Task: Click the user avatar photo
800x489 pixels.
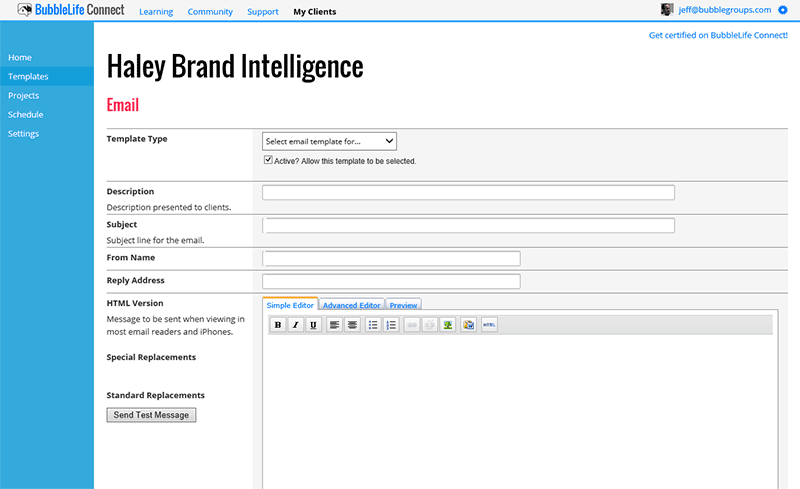Action: tap(667, 9)
